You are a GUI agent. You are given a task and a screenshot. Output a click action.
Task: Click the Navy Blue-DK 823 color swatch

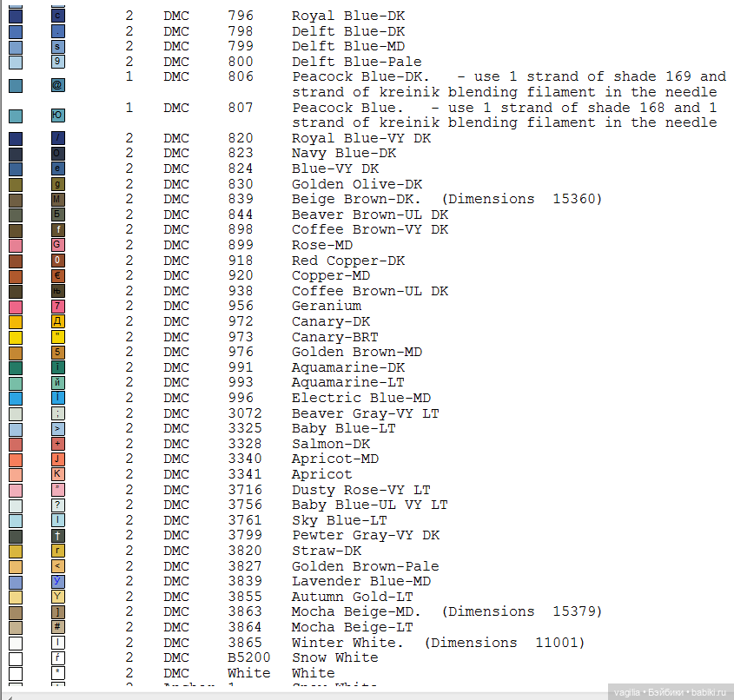16,154
